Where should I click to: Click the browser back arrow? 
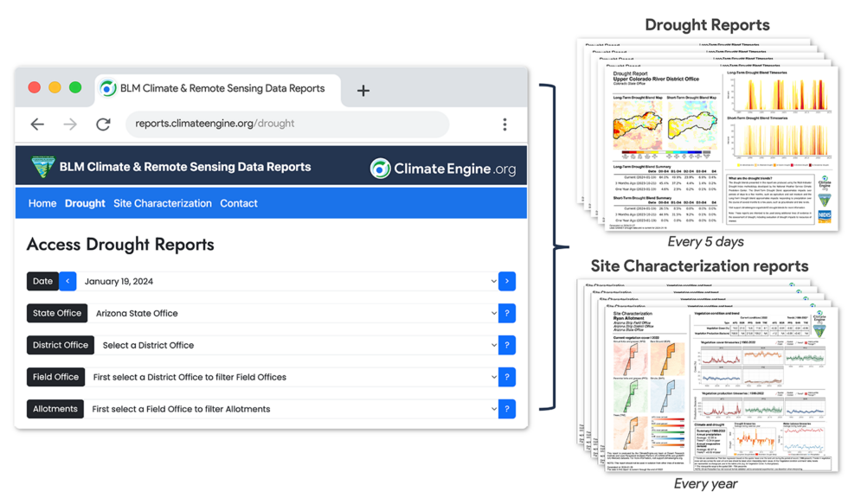point(37,124)
